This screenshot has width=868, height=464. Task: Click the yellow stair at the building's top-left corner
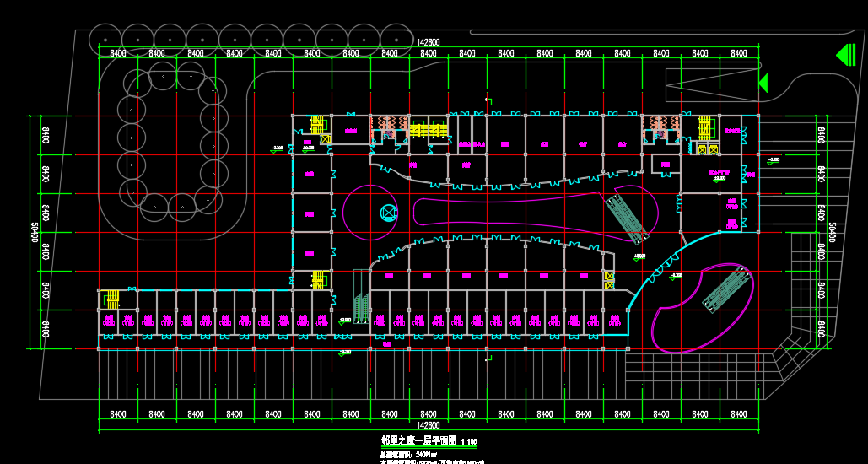pyautogui.click(x=317, y=124)
